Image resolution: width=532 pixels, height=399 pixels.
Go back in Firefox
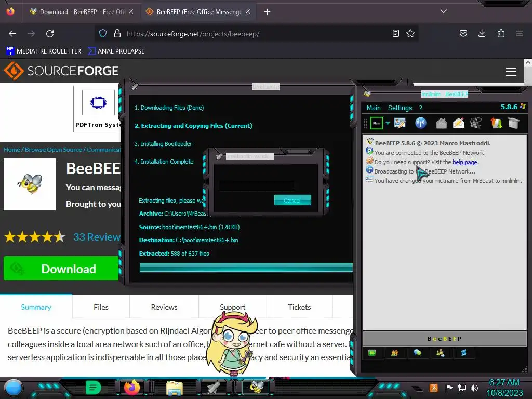click(12, 34)
